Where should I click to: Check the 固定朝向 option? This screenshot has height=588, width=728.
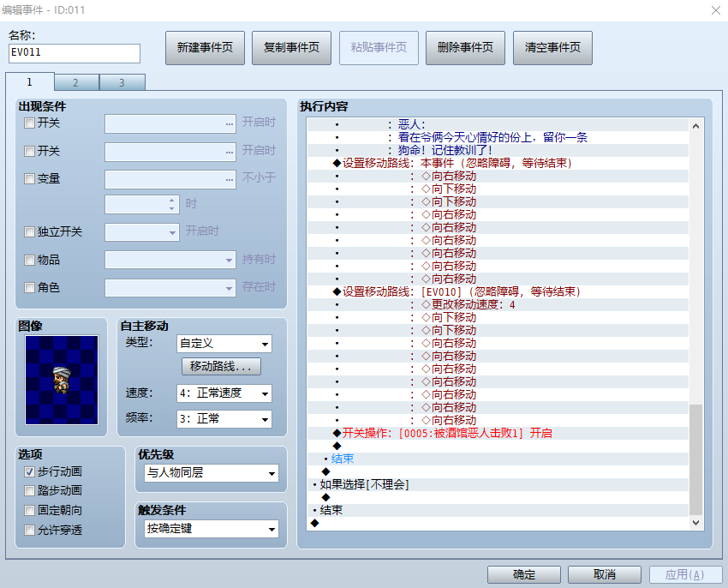pos(30,510)
